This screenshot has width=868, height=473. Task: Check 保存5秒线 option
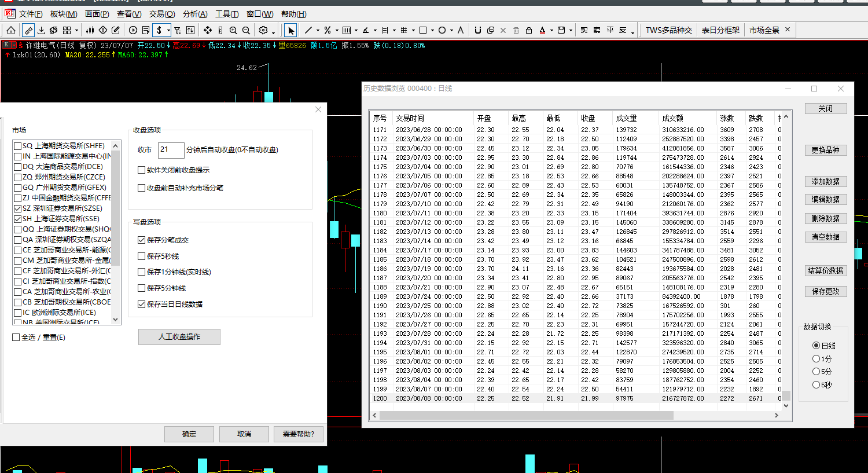141,256
